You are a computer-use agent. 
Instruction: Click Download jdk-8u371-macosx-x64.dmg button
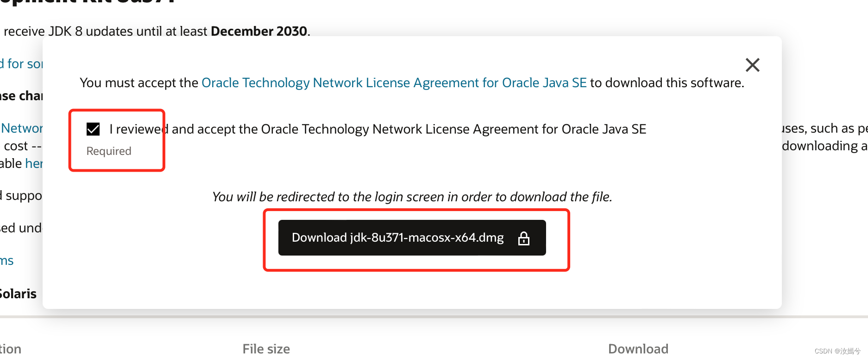pos(412,237)
